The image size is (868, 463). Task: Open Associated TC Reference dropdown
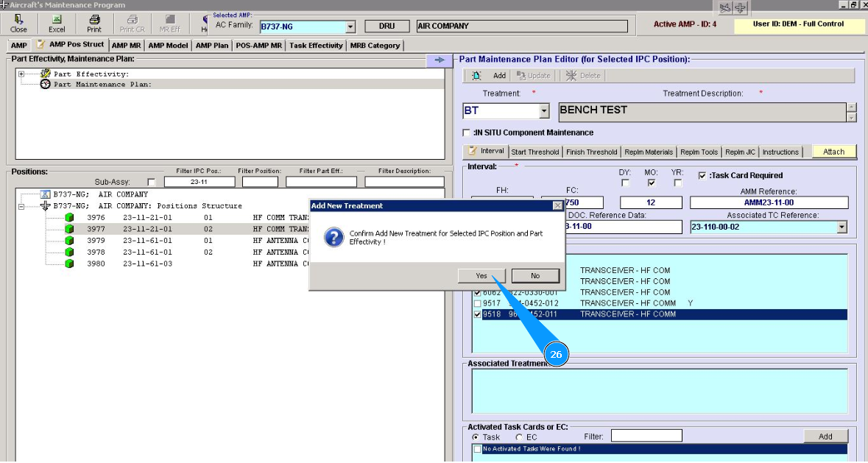pyautogui.click(x=842, y=227)
